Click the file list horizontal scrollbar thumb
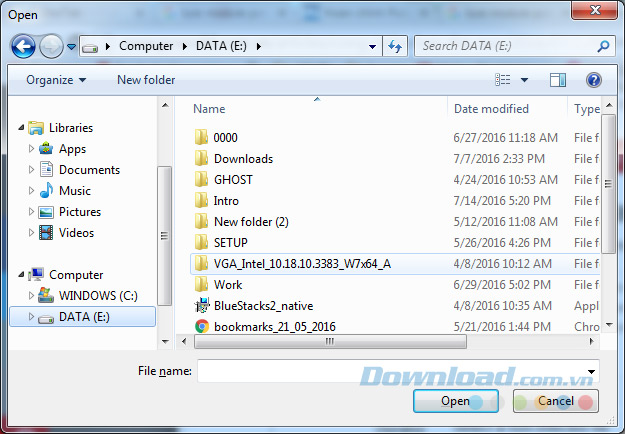Viewport: 625px width, 434px height. pos(330,342)
